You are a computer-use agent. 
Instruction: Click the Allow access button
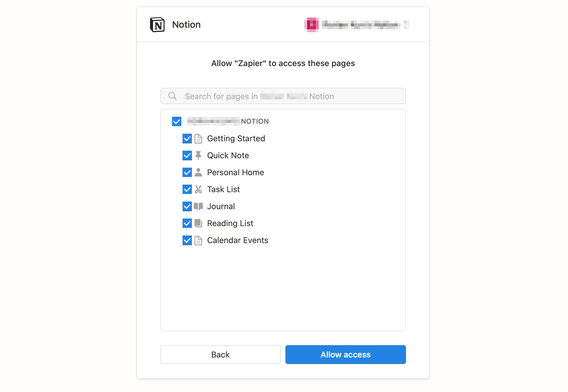coord(346,355)
